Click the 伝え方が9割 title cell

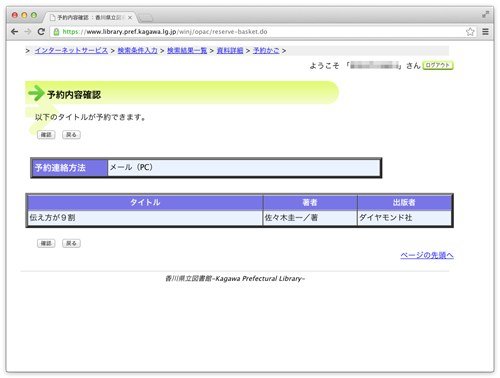click(145, 218)
